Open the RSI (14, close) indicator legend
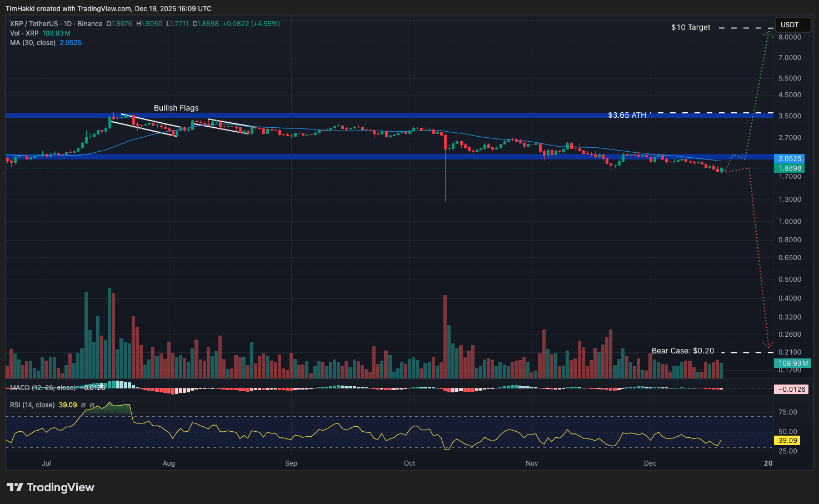 pos(32,405)
